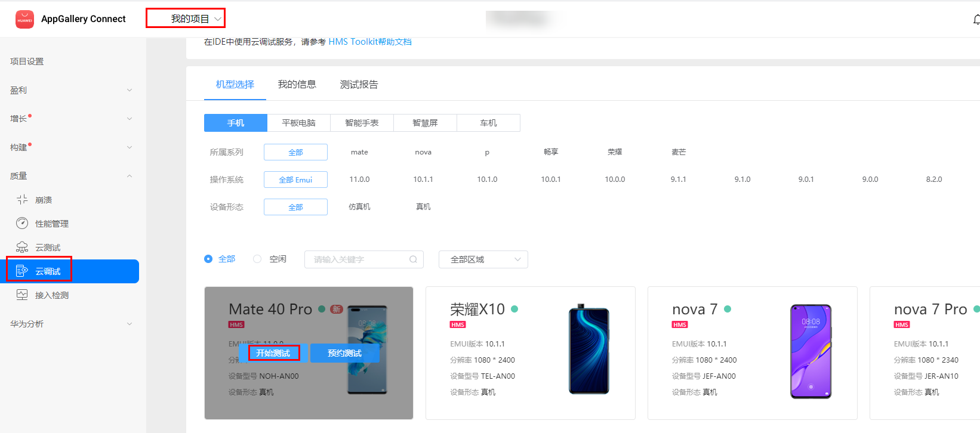980x433 pixels.
Task: Click the Huawei AppGallery Connect logo
Action: click(24, 19)
